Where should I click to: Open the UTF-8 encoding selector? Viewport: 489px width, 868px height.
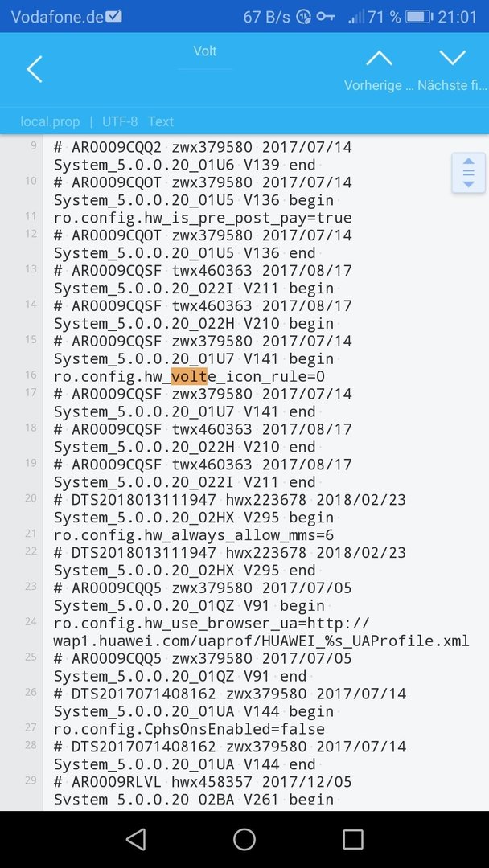[120, 121]
